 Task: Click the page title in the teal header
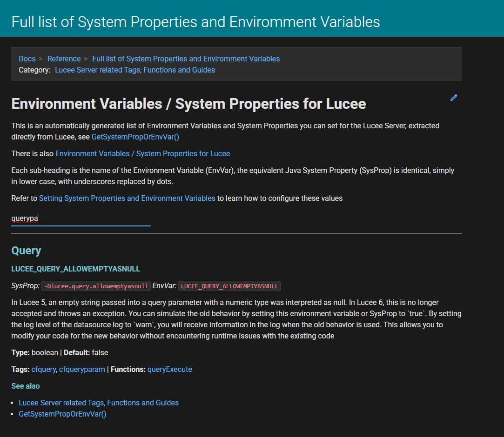point(195,21)
